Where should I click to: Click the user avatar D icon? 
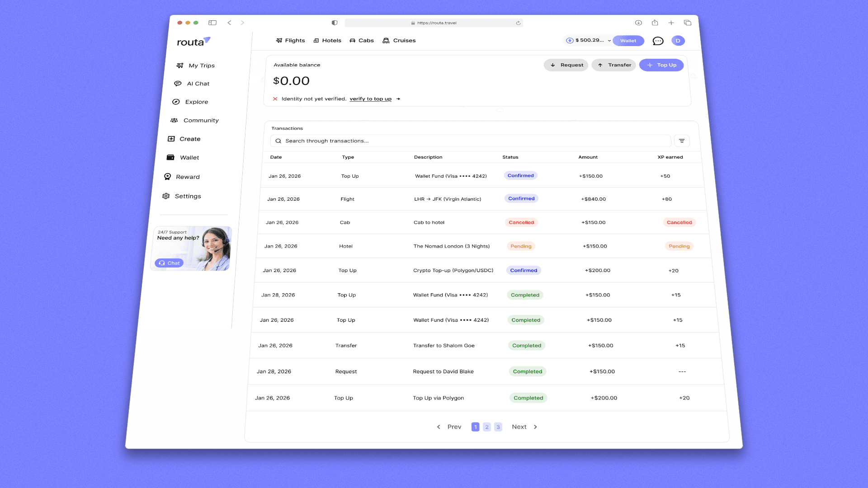coord(678,41)
